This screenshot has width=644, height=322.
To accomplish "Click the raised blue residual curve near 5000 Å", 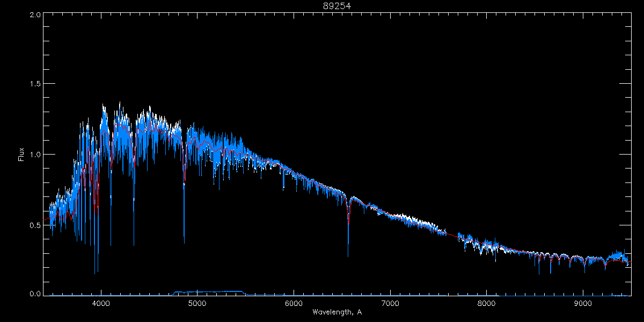I will [209, 292].
